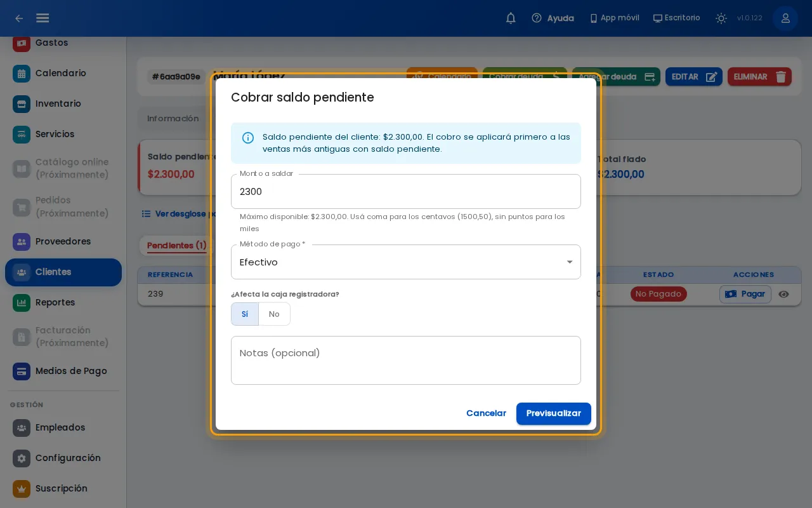The width and height of the screenshot is (812, 508).
Task: Open the user profile avatar
Action: coord(785,18)
